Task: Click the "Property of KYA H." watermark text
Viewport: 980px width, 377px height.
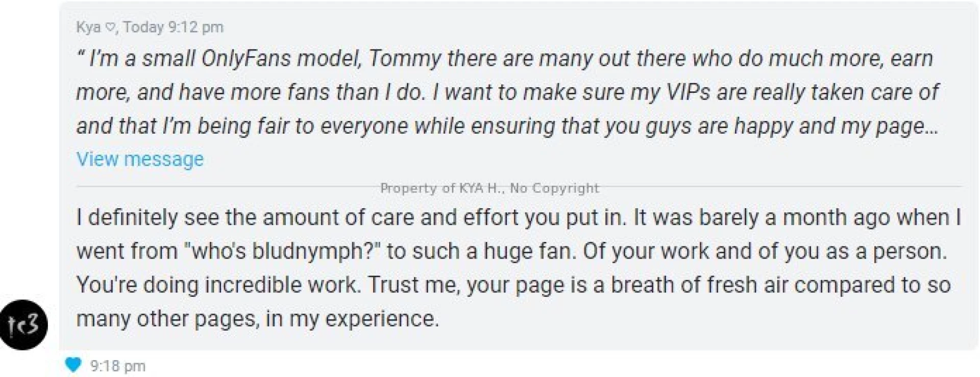Action: [x=442, y=188]
